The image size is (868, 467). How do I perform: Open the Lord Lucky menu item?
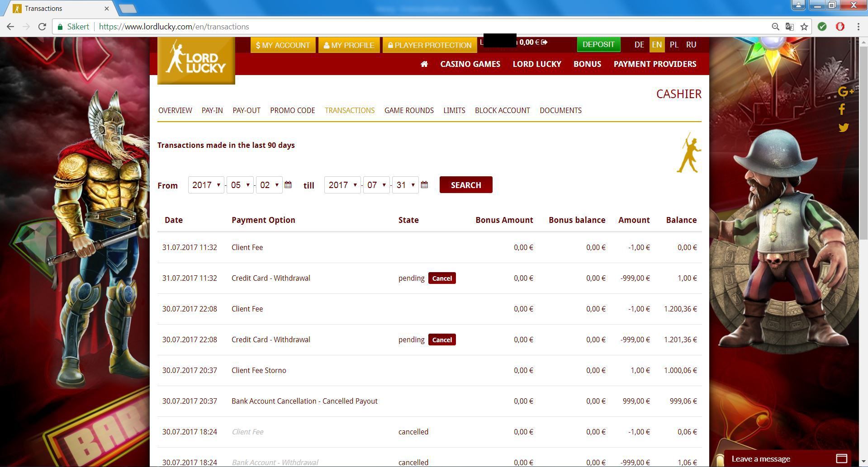click(537, 64)
